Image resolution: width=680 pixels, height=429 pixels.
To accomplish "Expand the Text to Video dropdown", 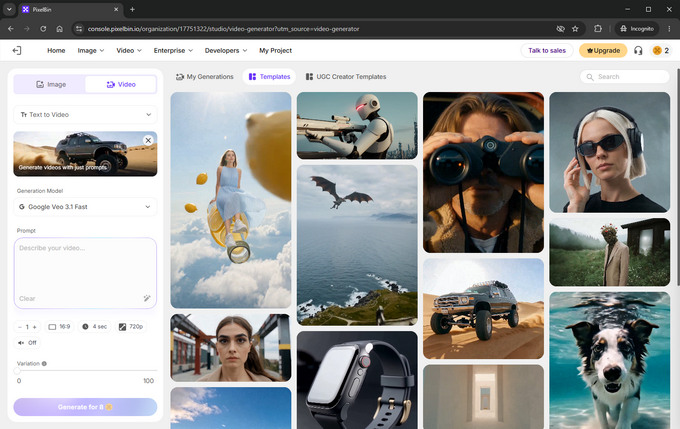I will [x=85, y=115].
